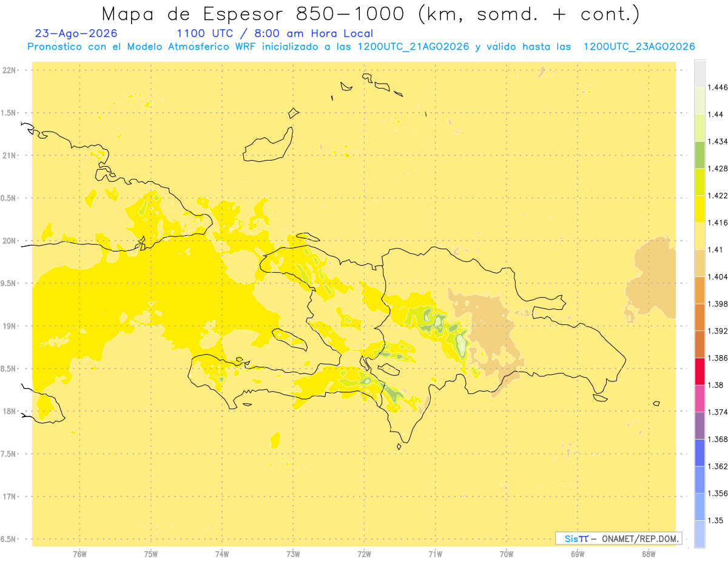Click the longitude label "69W"
Image resolution: width=728 pixels, height=562 pixels.
coord(578,554)
